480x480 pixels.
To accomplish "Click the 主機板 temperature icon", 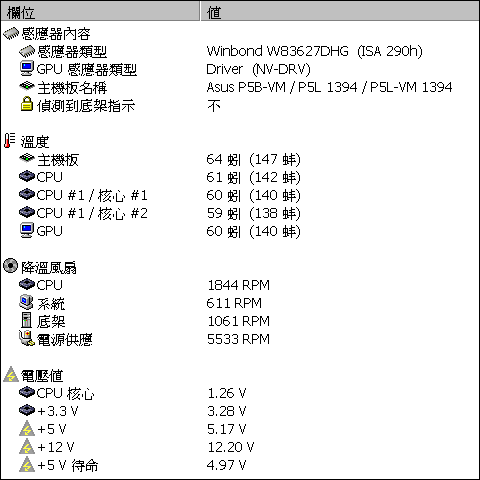I will click(x=27, y=158).
